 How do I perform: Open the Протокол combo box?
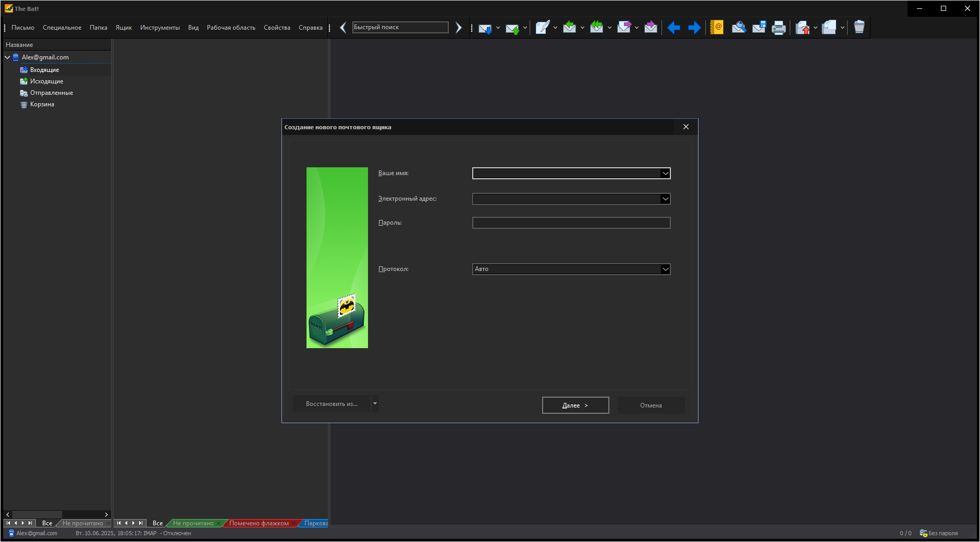pyautogui.click(x=571, y=269)
